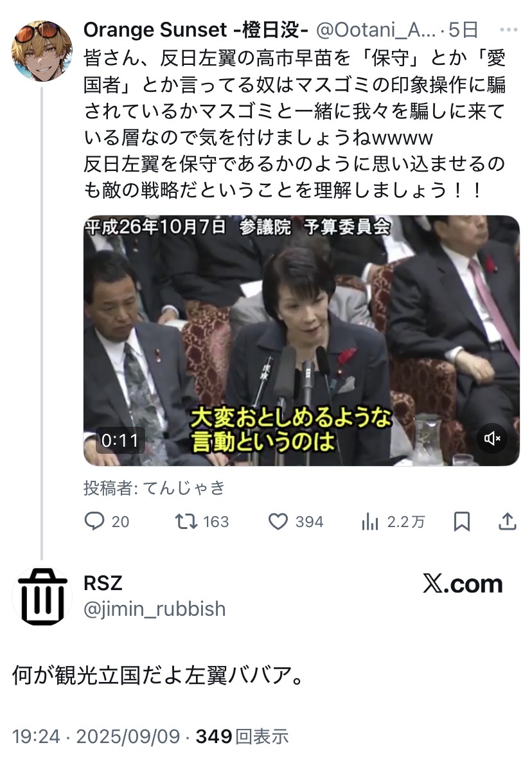The height and width of the screenshot is (763, 532).
Task: Click the RSZ display name
Action: 103,583
